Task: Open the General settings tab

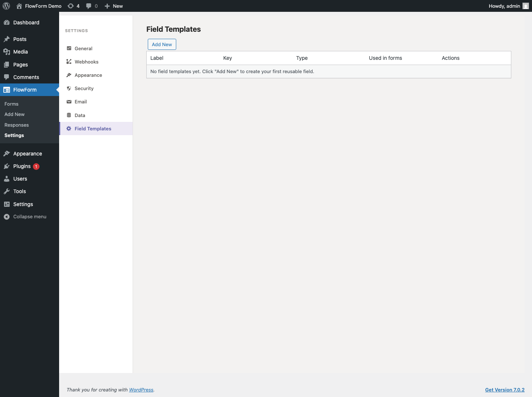Action: 96,48
